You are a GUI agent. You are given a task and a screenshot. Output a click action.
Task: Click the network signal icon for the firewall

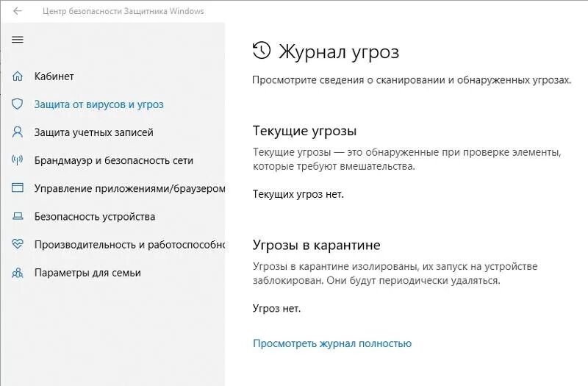pos(17,160)
